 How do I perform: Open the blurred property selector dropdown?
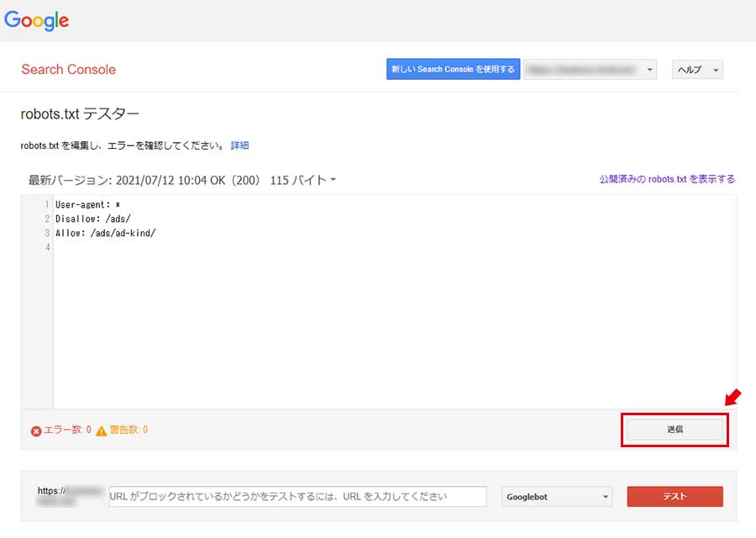coord(590,70)
